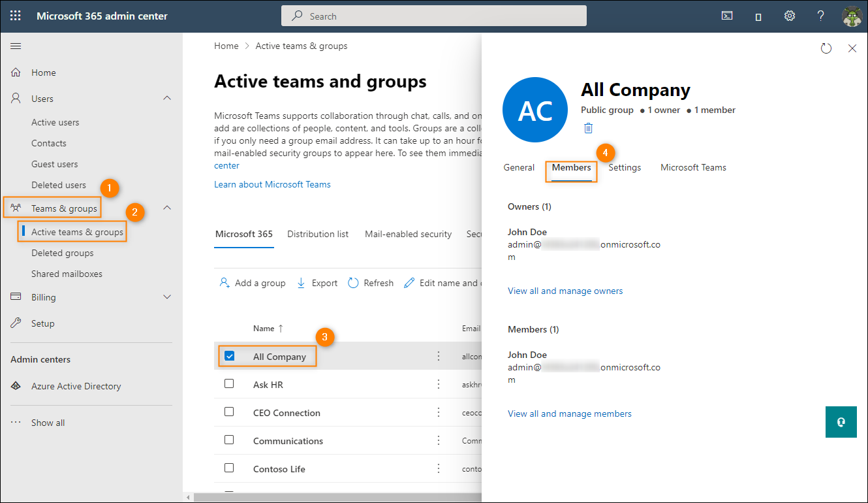Click the Home house icon in sidebar
The image size is (868, 503).
point(16,73)
